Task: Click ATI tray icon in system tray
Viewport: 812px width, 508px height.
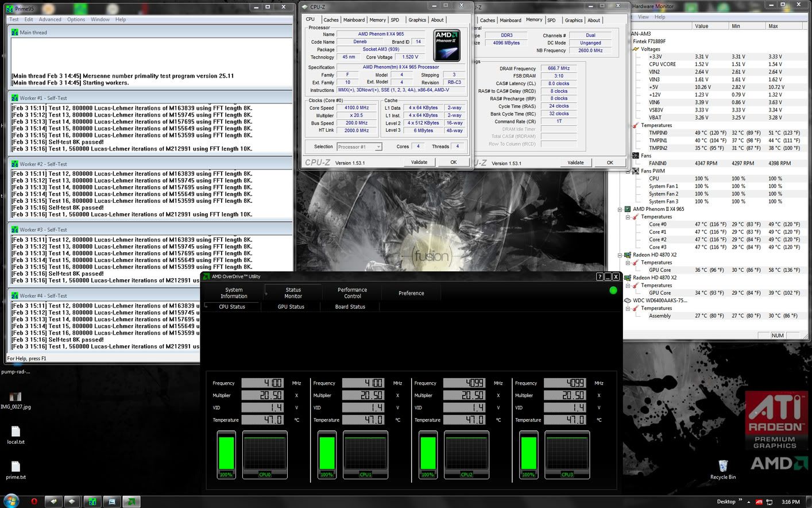Action: 759,502
